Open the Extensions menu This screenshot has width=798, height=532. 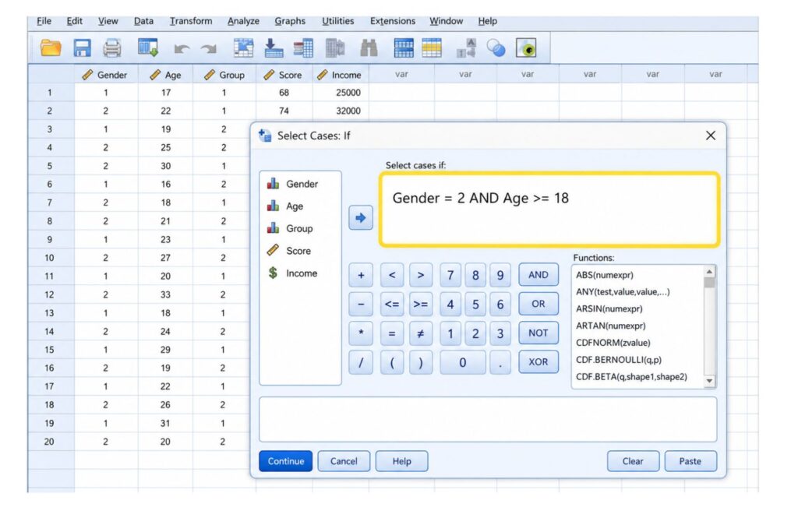click(393, 21)
